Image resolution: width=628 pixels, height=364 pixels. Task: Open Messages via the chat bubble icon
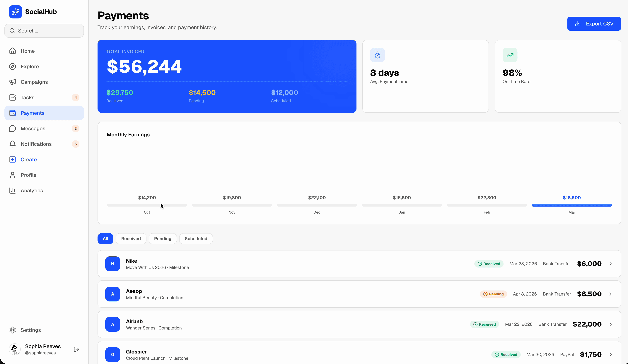pos(13,128)
